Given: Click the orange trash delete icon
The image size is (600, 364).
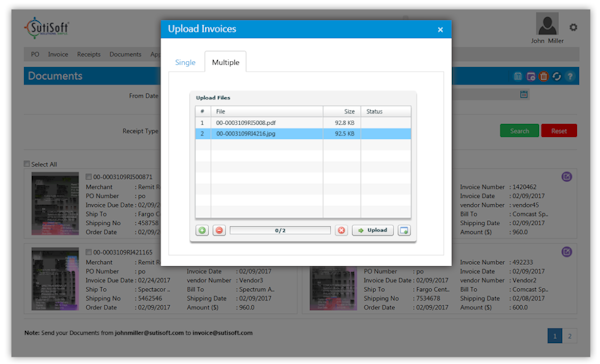Looking at the screenshot, I should (x=543, y=77).
